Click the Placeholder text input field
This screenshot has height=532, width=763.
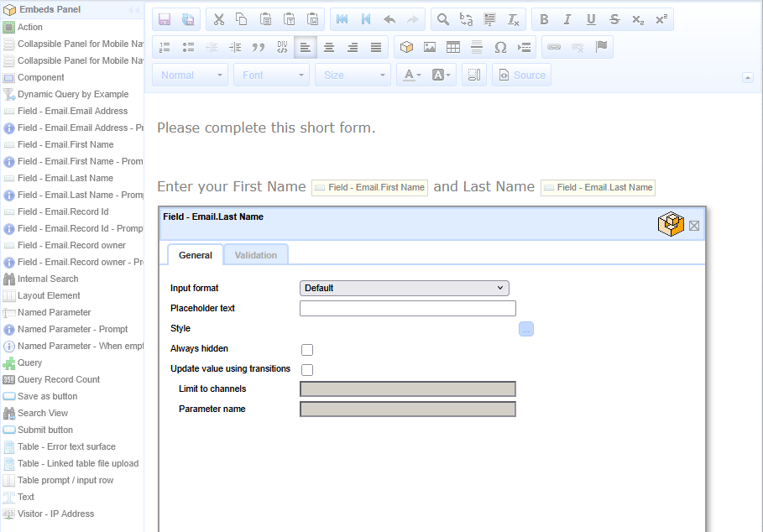tap(407, 308)
